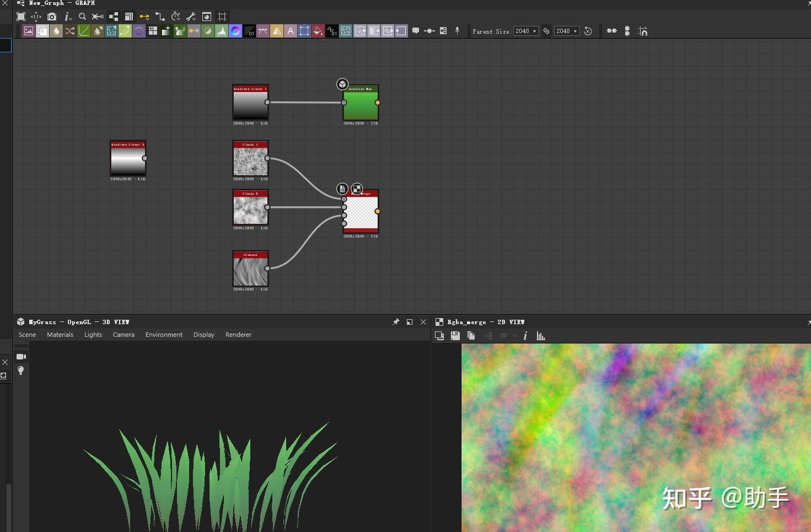Screen dimensions: 811x532
Task: Open the Materials menu in the 3D view
Action: tap(60, 335)
